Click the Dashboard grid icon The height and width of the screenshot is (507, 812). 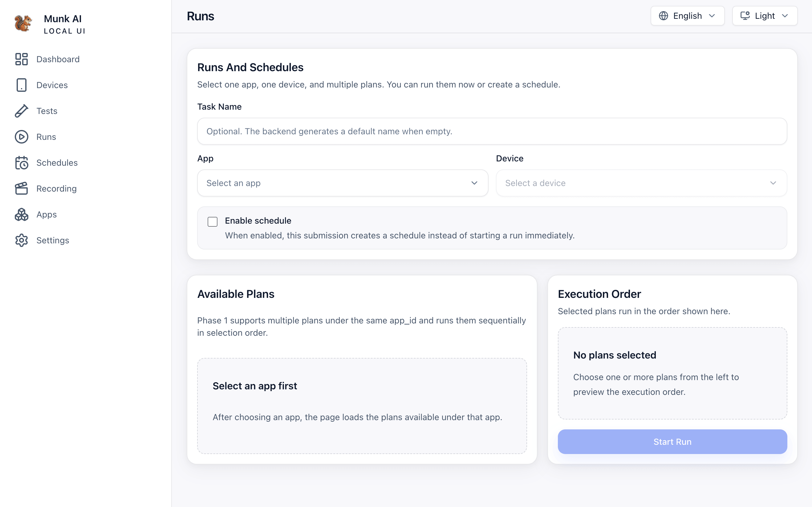pos(22,59)
